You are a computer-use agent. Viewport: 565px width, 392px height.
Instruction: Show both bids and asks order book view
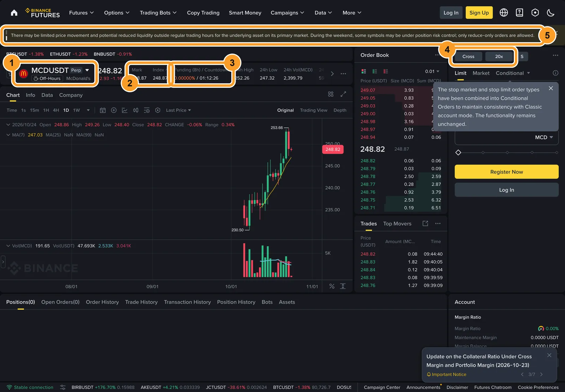(364, 71)
